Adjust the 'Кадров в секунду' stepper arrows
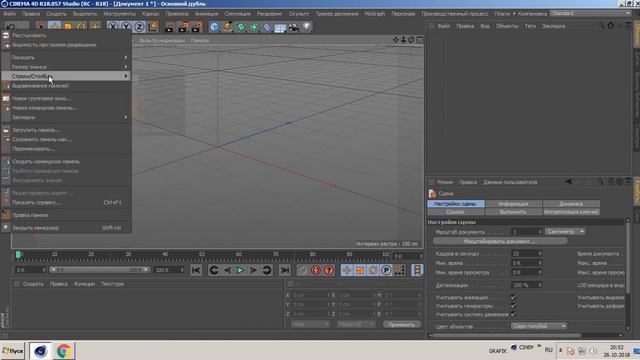 click(x=540, y=253)
